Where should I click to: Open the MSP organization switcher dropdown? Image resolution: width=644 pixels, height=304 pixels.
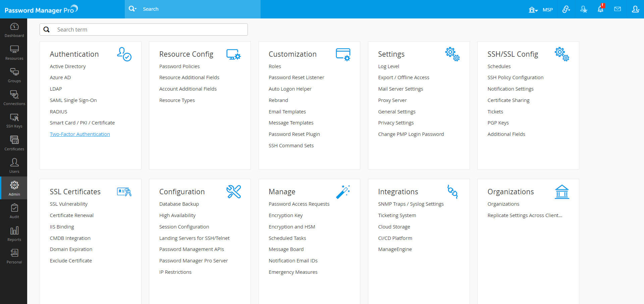click(541, 10)
